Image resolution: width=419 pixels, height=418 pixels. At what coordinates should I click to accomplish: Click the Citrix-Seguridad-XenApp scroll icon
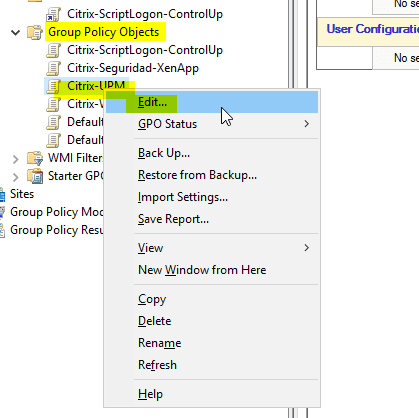click(x=54, y=68)
